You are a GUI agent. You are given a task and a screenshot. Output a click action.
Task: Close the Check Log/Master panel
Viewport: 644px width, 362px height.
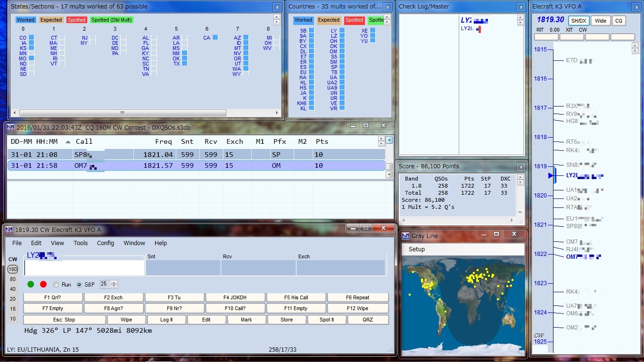point(520,7)
